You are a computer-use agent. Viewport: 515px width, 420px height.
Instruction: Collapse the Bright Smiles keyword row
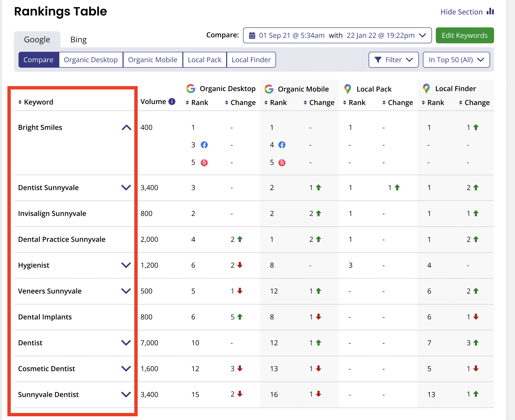click(126, 127)
